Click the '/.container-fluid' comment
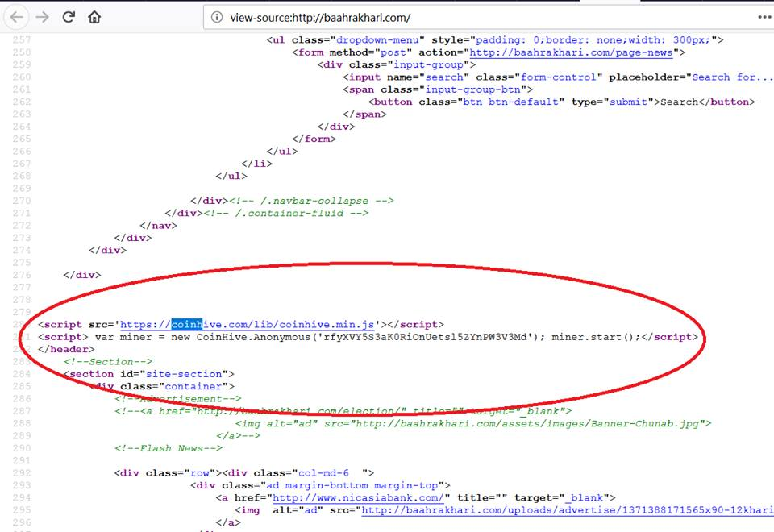The height and width of the screenshot is (532, 774). (285, 213)
